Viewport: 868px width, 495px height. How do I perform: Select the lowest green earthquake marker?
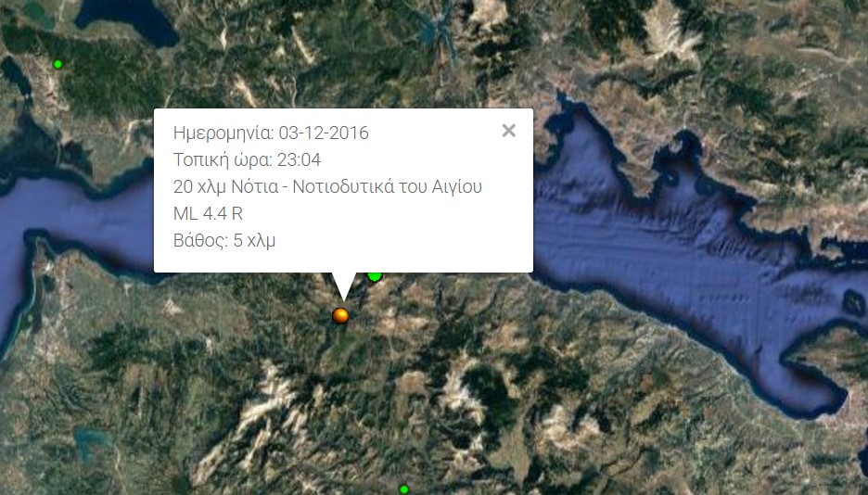[404, 489]
